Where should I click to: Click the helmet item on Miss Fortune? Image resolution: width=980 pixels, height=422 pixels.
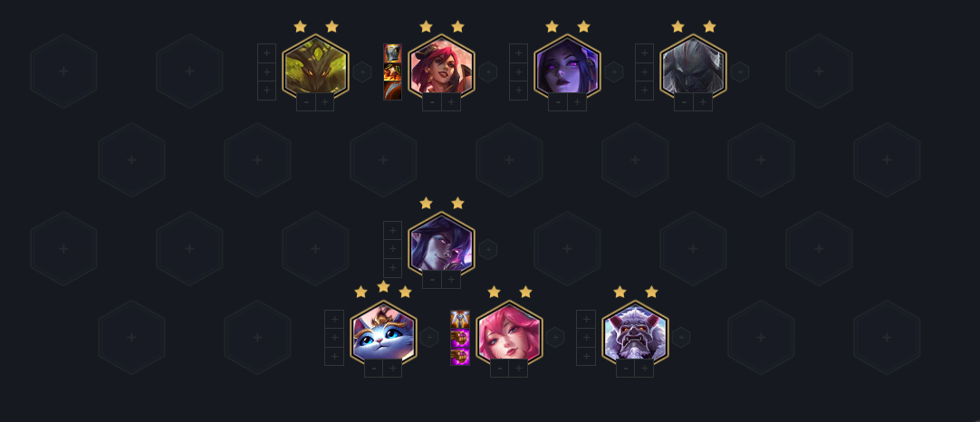pos(392,53)
